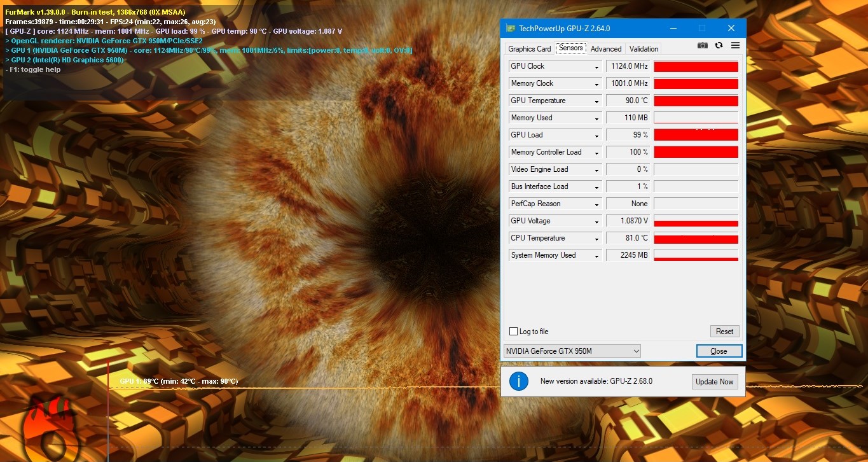Click the GPU-Z screenshot camera icon

(x=702, y=46)
